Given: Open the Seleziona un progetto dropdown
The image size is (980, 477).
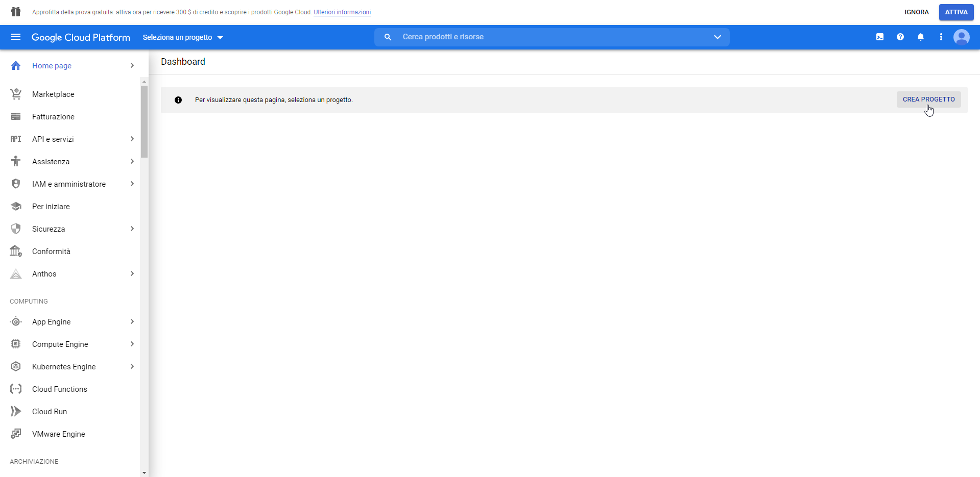Looking at the screenshot, I should pos(183,37).
